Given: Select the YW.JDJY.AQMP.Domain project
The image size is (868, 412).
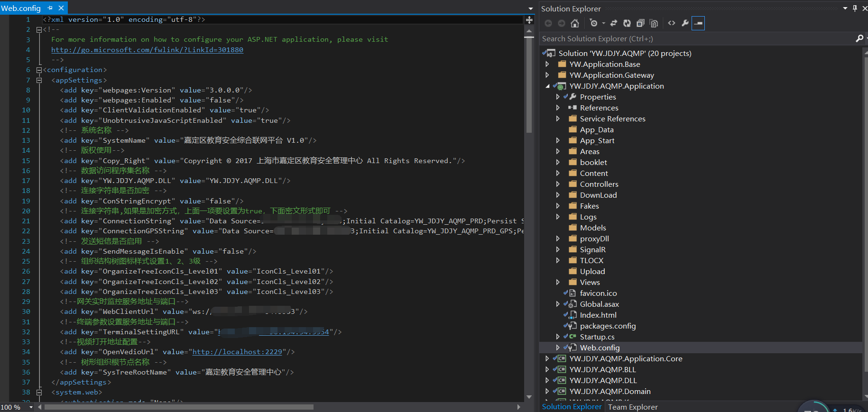Looking at the screenshot, I should pos(610,391).
